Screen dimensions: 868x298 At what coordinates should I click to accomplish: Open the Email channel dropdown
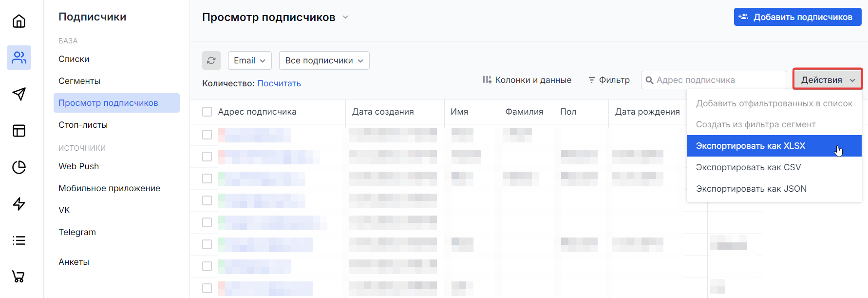pyautogui.click(x=249, y=60)
